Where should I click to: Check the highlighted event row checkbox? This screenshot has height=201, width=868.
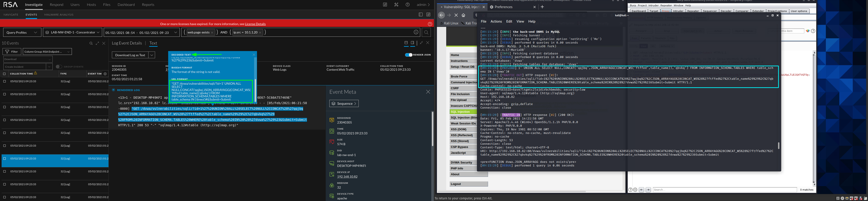(4, 158)
